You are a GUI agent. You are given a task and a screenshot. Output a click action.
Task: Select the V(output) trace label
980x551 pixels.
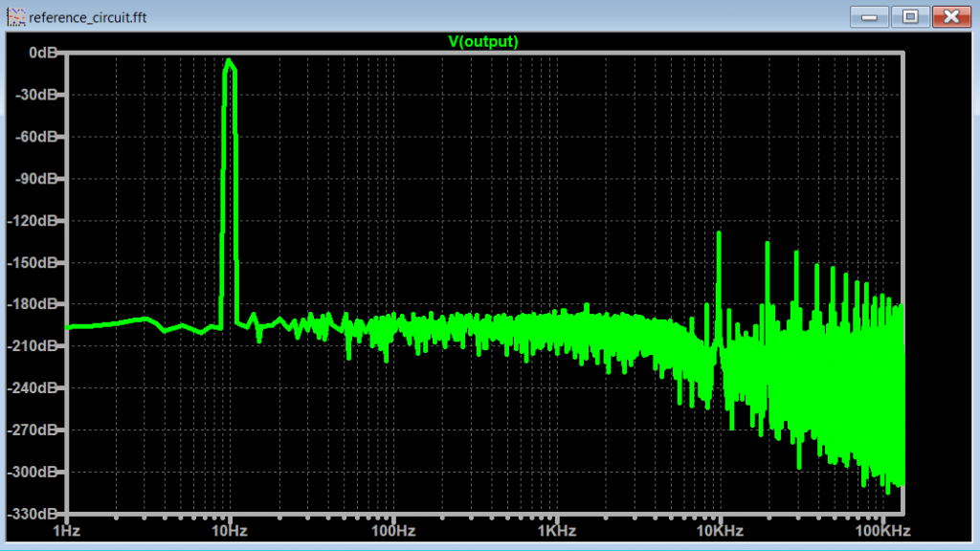tap(483, 41)
